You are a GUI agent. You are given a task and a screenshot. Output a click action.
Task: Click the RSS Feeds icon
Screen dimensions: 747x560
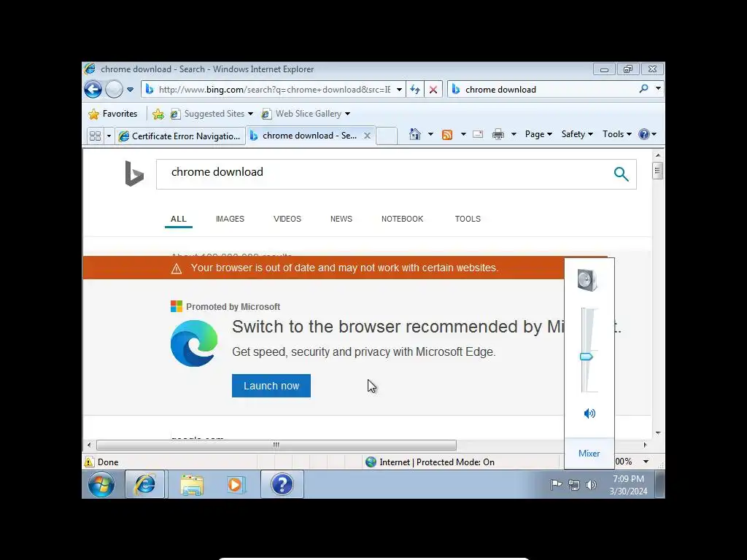click(447, 135)
